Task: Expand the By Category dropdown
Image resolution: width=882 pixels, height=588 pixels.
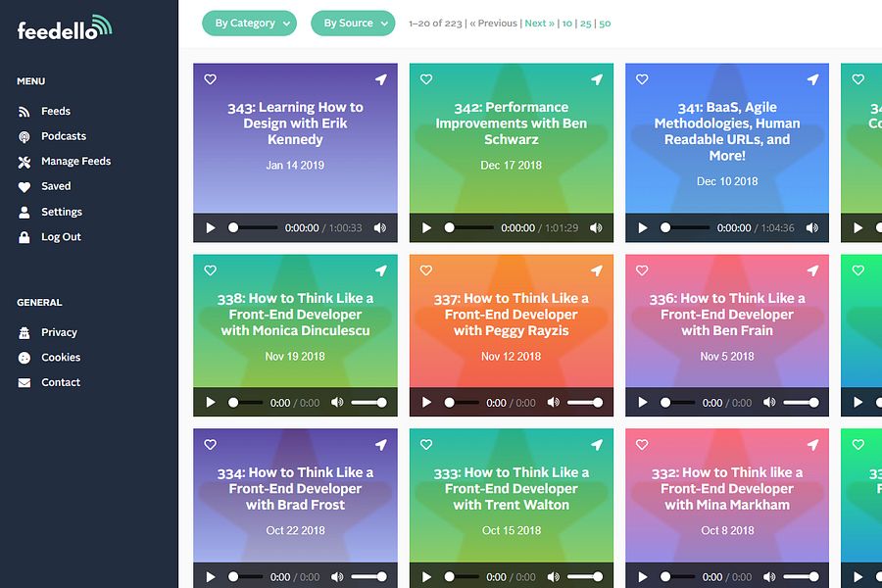Action: [249, 24]
